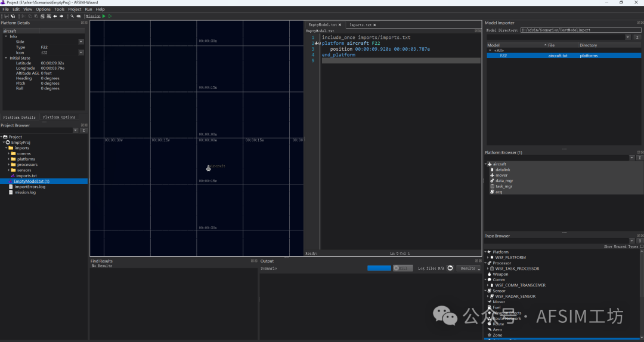Viewport: 644px width, 342px height.
Task: Select Fuel type in Type Browser
Action: 497,307
